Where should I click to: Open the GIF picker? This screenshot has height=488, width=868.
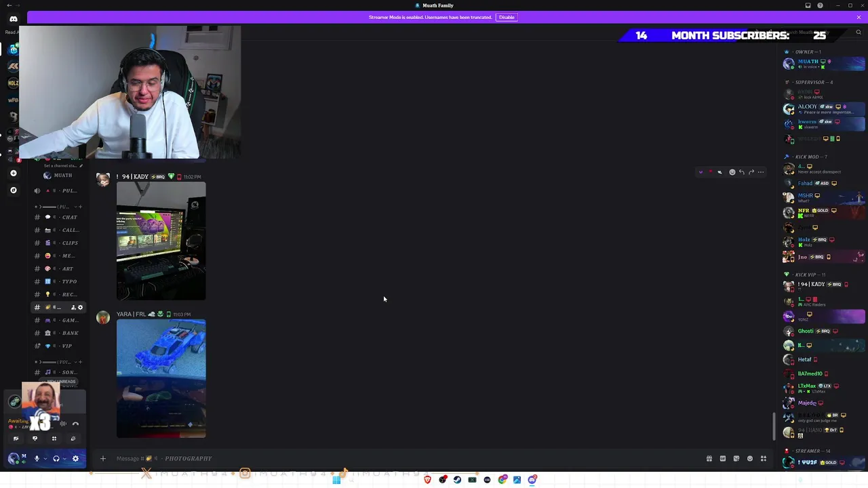(723, 459)
